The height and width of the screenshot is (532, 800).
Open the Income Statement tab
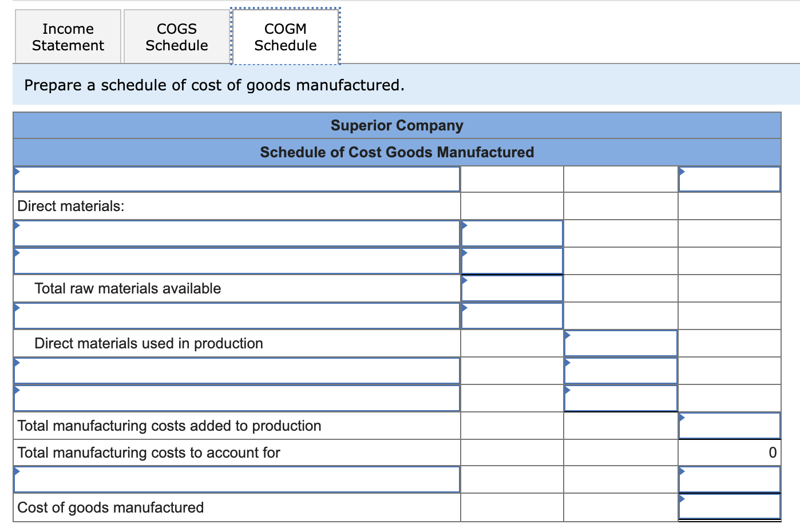[x=68, y=37]
